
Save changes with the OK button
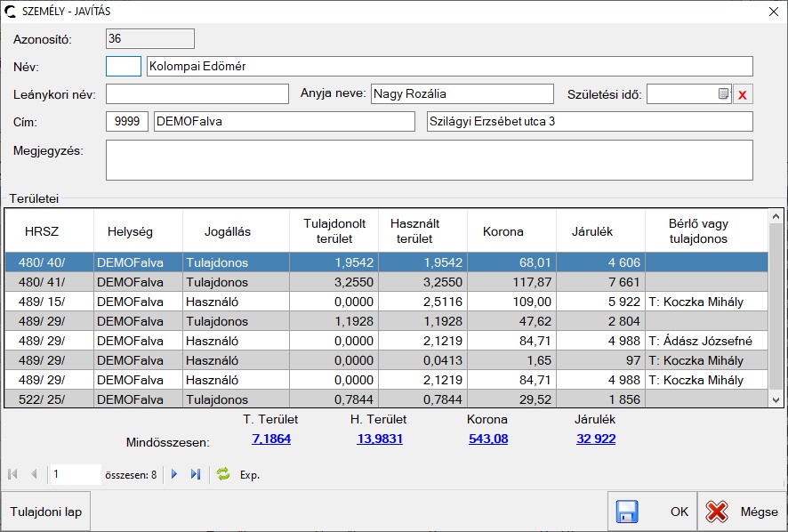pyautogui.click(x=652, y=512)
